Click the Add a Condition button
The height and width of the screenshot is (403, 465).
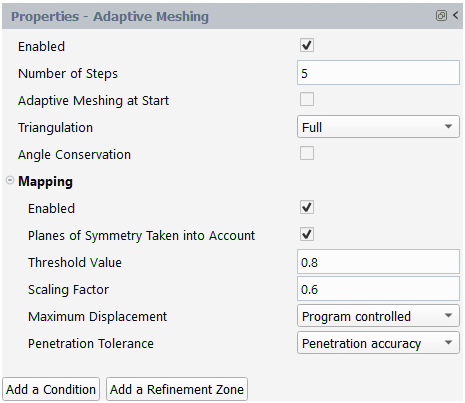[51, 389]
